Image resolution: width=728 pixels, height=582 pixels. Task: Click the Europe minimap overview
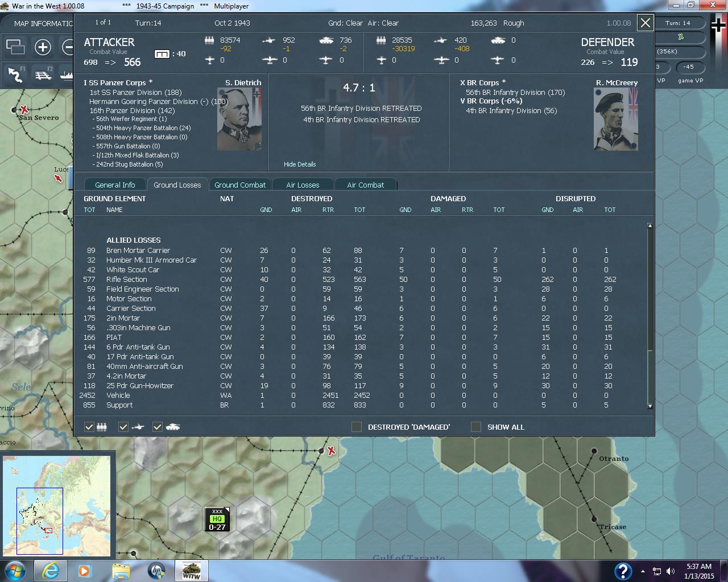(x=57, y=506)
